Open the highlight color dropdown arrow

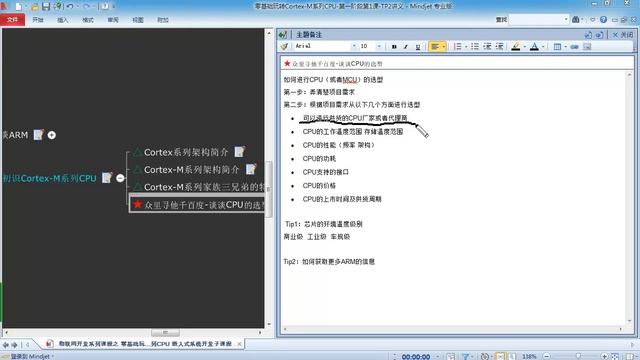[x=524, y=47]
